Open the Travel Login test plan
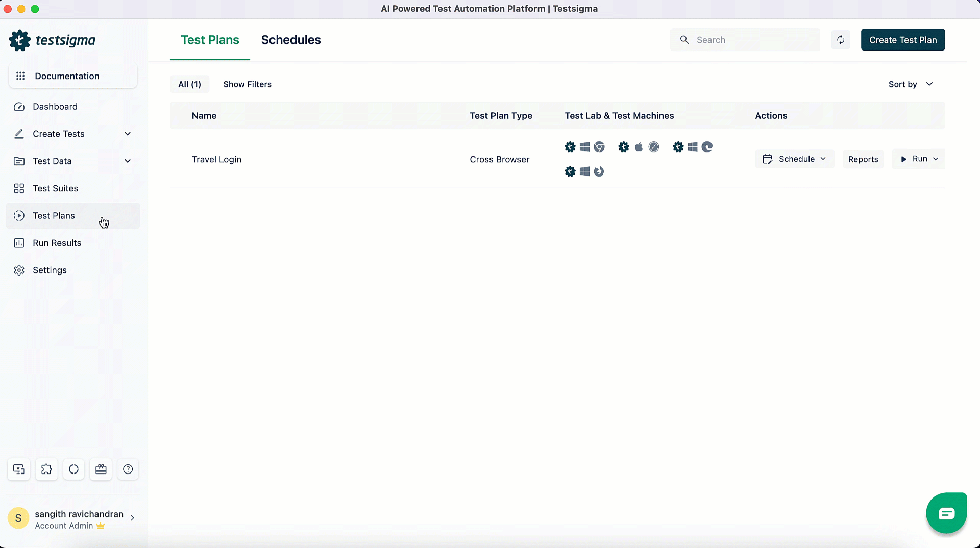This screenshot has height=548, width=980. click(216, 159)
